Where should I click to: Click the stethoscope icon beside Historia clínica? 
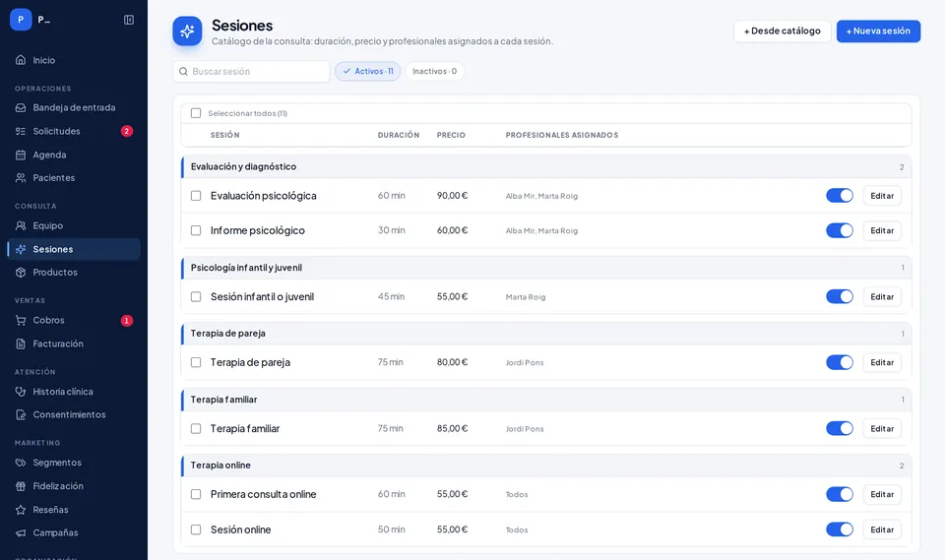point(21,392)
